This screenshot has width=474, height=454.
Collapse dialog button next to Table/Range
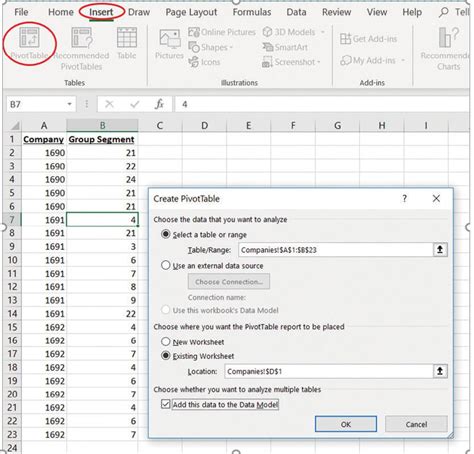(x=440, y=250)
